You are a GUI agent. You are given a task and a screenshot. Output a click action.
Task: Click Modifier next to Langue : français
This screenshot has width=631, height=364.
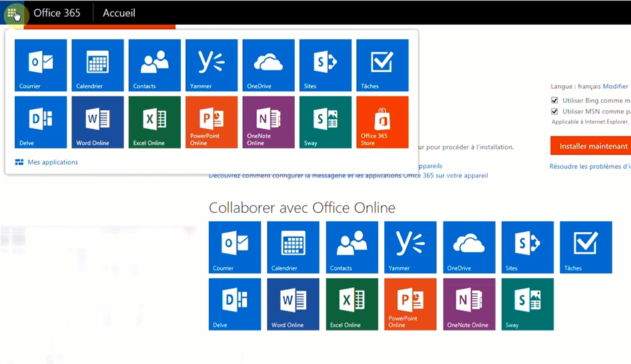tap(615, 87)
